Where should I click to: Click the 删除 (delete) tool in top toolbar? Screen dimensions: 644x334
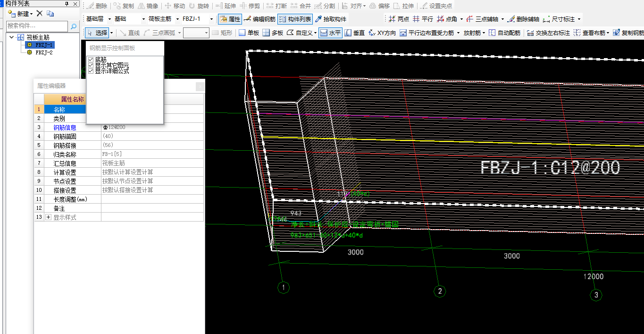click(x=97, y=6)
